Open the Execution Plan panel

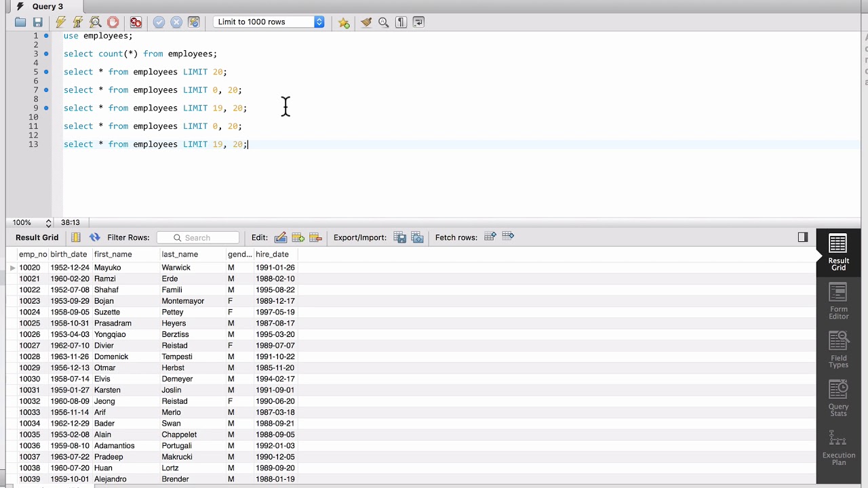(x=838, y=448)
